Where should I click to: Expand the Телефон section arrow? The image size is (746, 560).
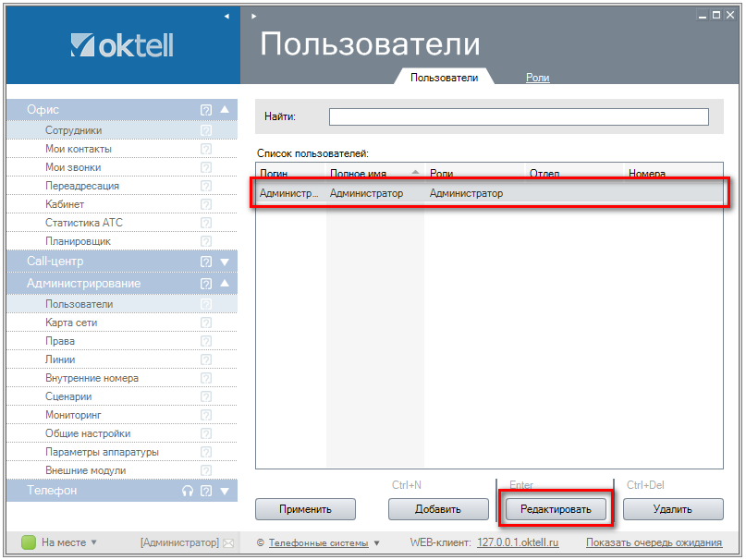(224, 491)
